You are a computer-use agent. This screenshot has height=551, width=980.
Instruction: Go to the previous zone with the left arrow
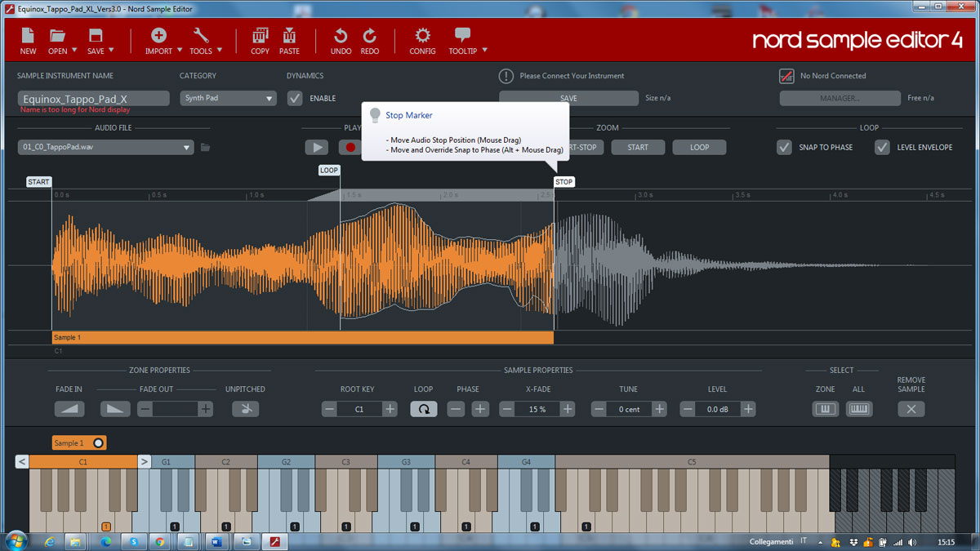click(x=22, y=462)
